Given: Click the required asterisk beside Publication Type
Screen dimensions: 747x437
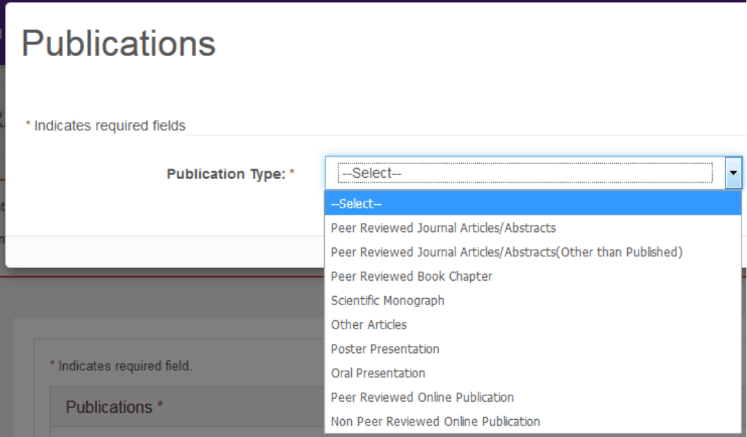Looking at the screenshot, I should [292, 172].
